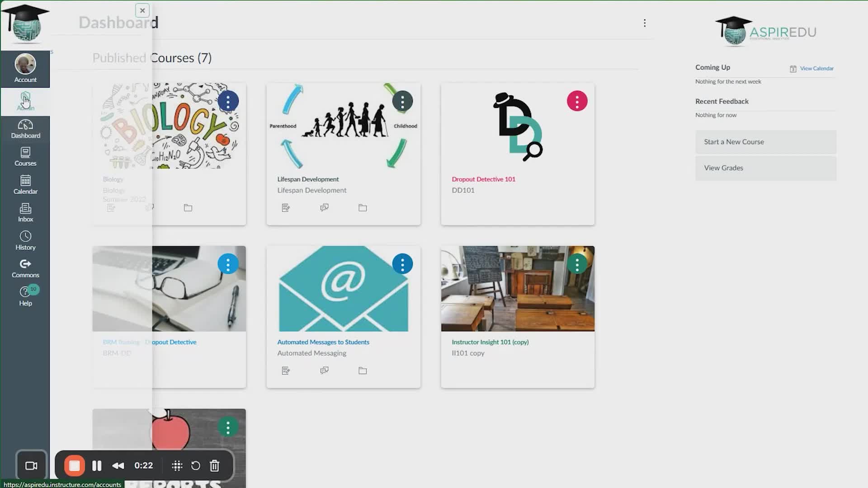Image resolution: width=868 pixels, height=488 pixels.
Task: Click the Biology course image
Action: pyautogui.click(x=169, y=126)
